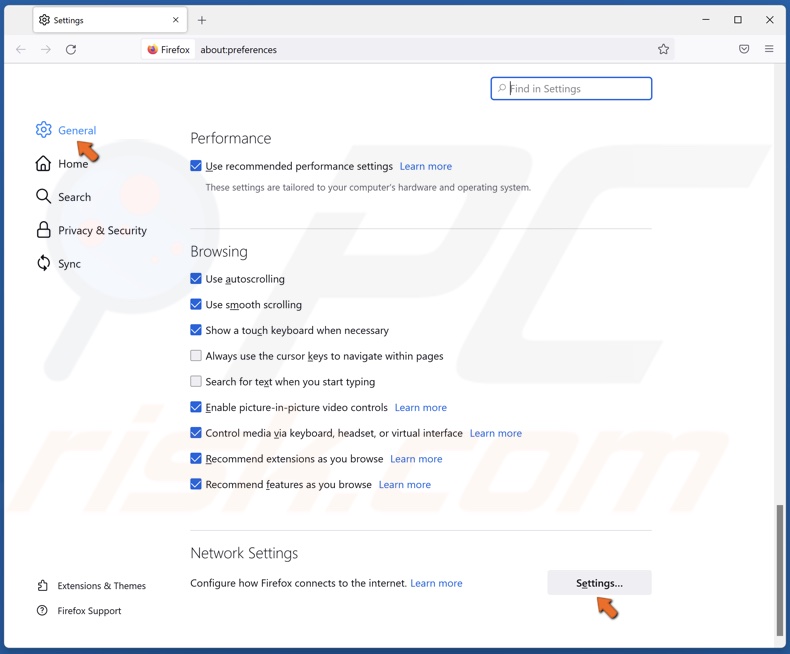The image size is (790, 654).
Task: Toggle Control media via keyboard checkbox
Action: [x=196, y=433]
